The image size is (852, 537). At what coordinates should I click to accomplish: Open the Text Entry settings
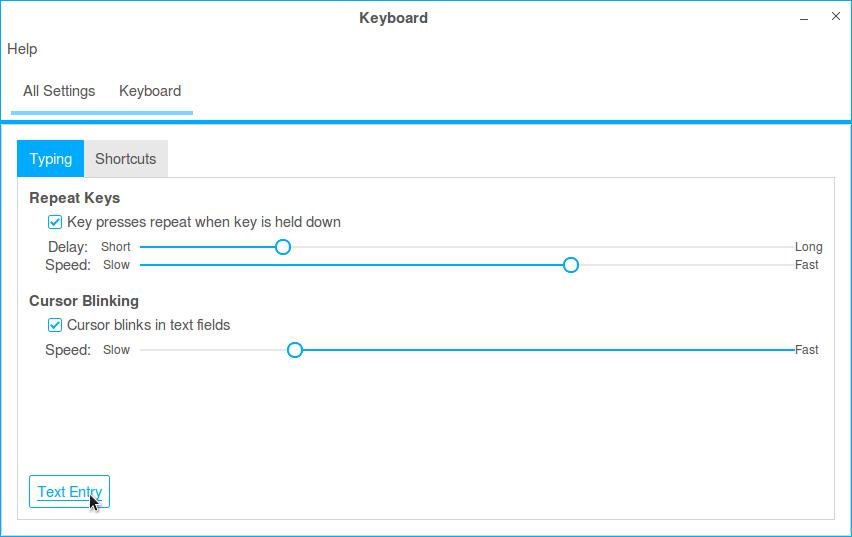point(69,492)
